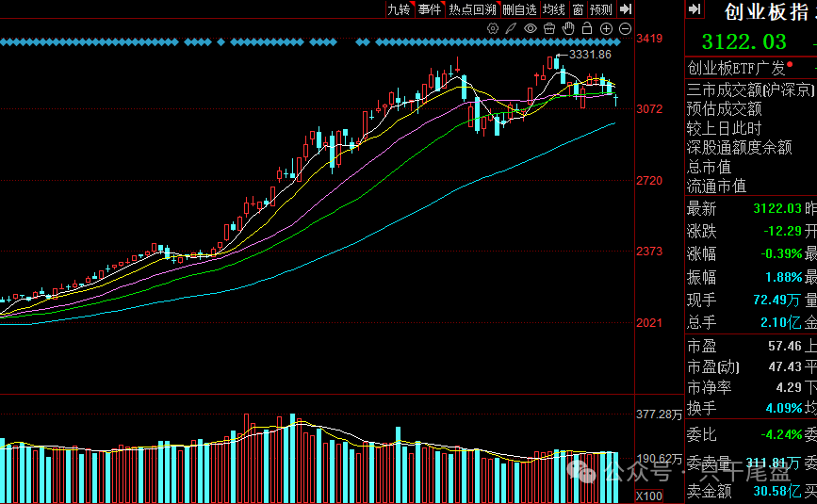
Task: Click the 市盈(动) value 47.43
Action: click(785, 366)
